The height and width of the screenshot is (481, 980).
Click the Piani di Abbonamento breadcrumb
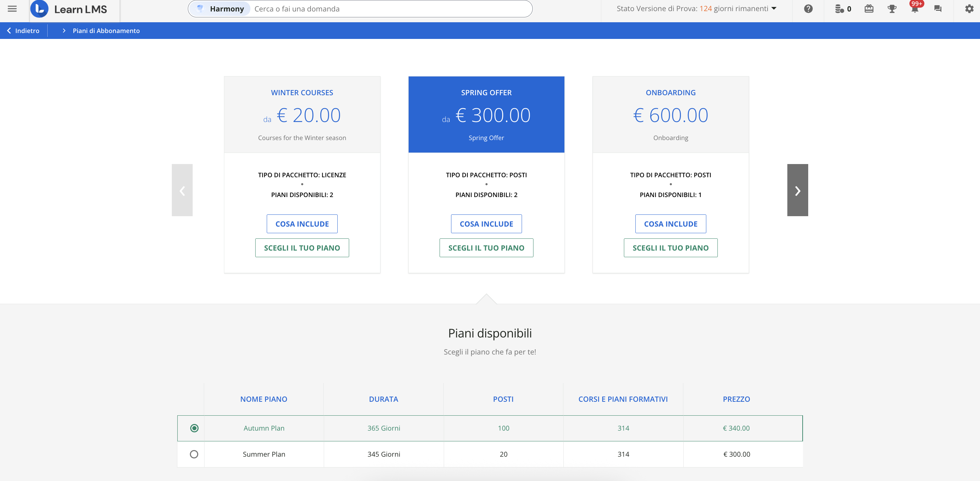(x=106, y=31)
